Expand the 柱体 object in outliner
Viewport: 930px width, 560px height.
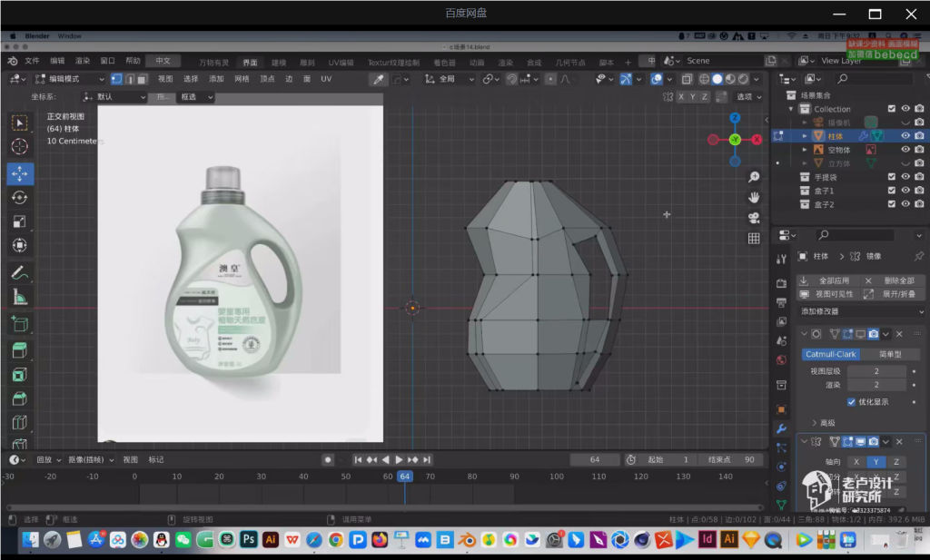[805, 136]
